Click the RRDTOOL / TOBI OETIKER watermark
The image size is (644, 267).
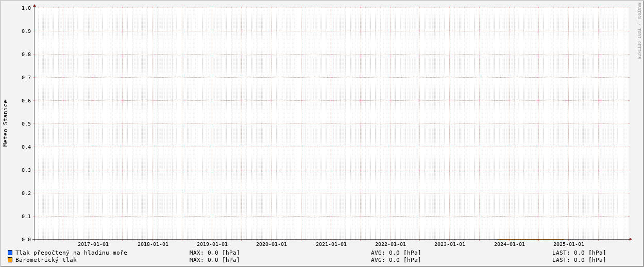[639, 30]
